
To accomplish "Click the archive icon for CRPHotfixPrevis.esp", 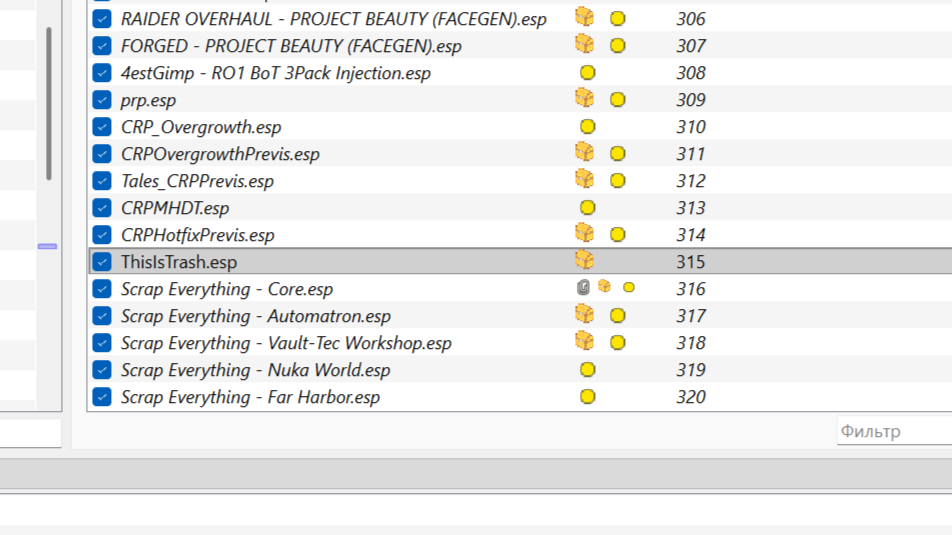I will 584,233.
